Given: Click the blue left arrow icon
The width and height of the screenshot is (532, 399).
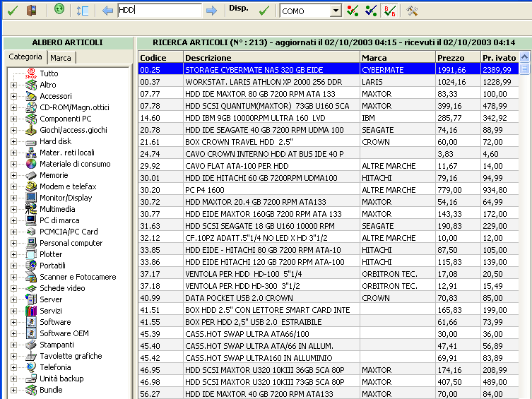Looking at the screenshot, I should (107, 11).
